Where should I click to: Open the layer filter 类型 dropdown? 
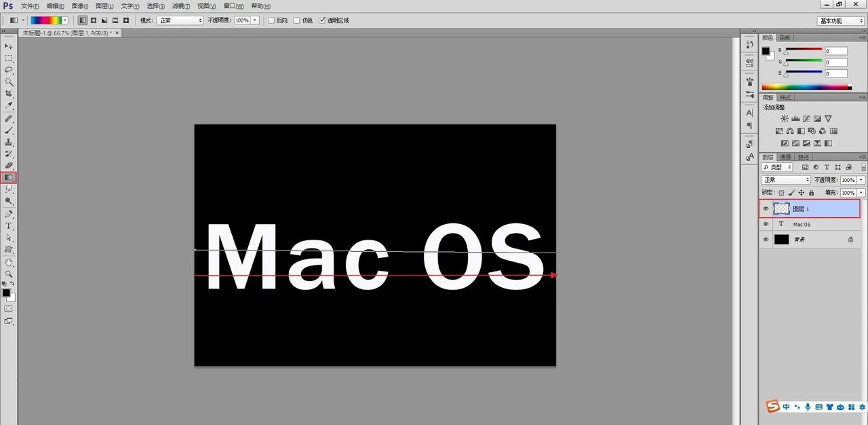[x=777, y=167]
